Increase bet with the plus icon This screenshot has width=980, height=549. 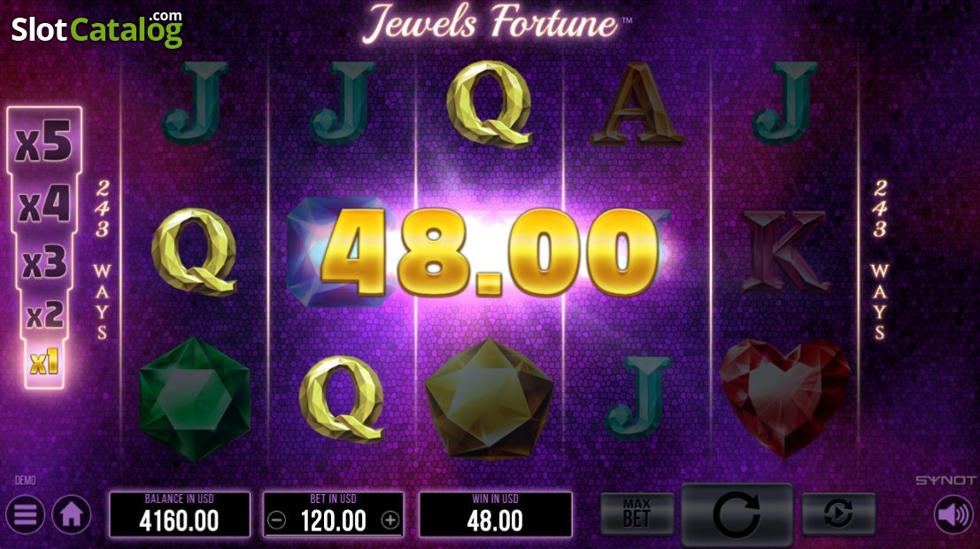pyautogui.click(x=390, y=521)
